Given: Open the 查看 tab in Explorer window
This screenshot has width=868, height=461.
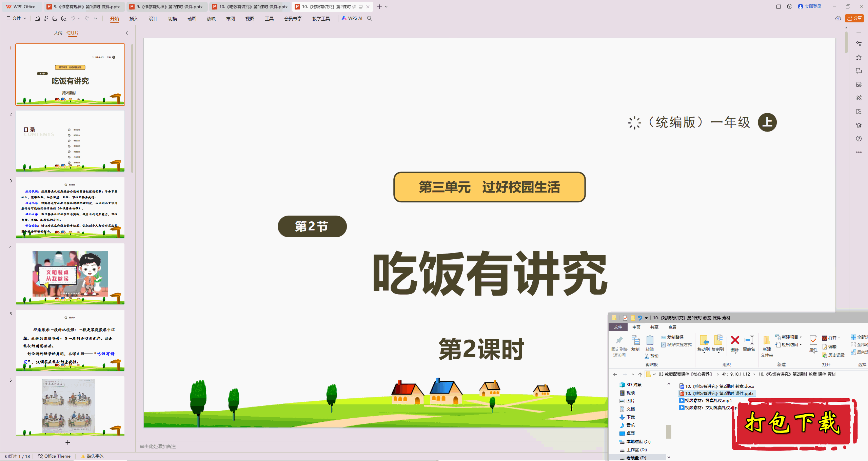Looking at the screenshot, I should coord(672,327).
